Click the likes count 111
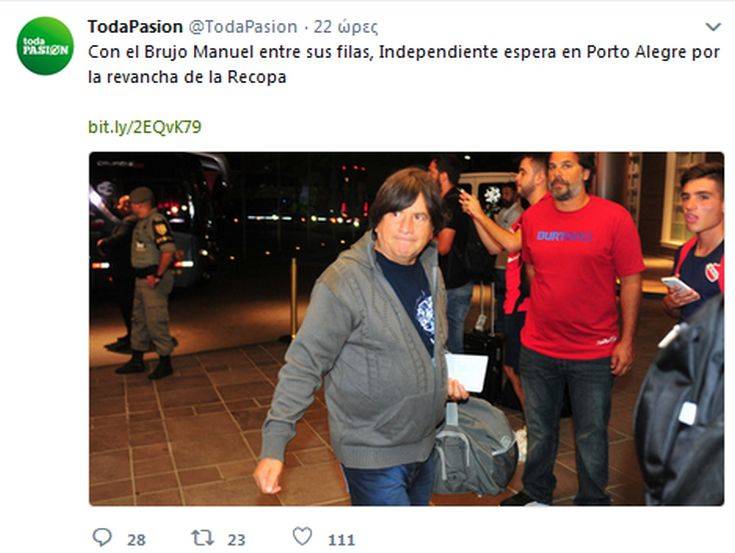The width and height of the screenshot is (735, 553). 341,540
